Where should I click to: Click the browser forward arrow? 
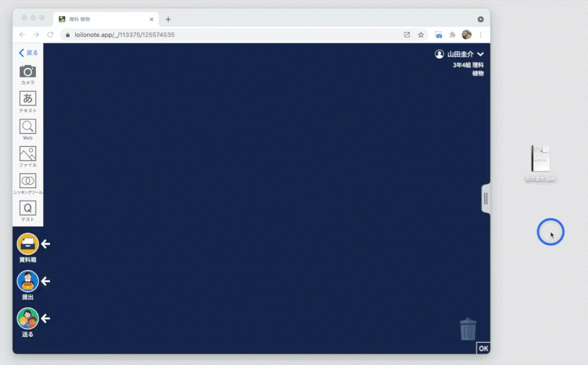coord(36,34)
